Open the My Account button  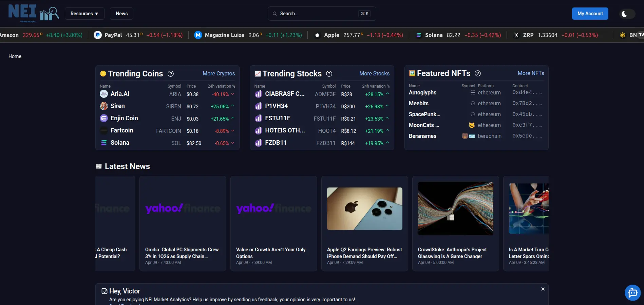click(x=590, y=14)
